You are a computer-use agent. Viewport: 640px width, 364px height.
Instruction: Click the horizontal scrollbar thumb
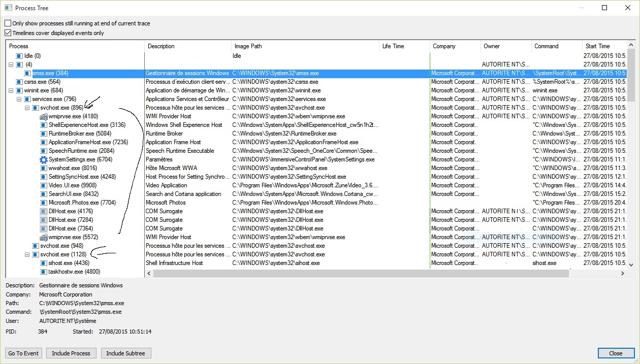pos(361,273)
